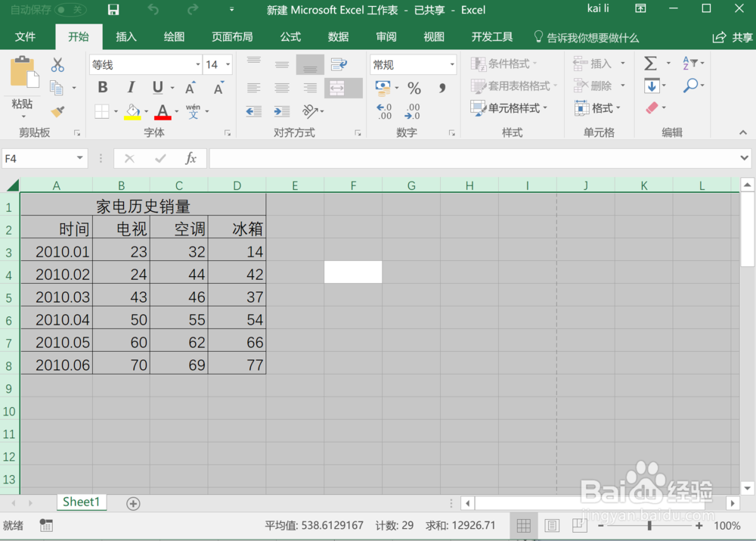Viewport: 756px width, 541px height.
Task: Click the increase decimal icon
Action: click(384, 110)
